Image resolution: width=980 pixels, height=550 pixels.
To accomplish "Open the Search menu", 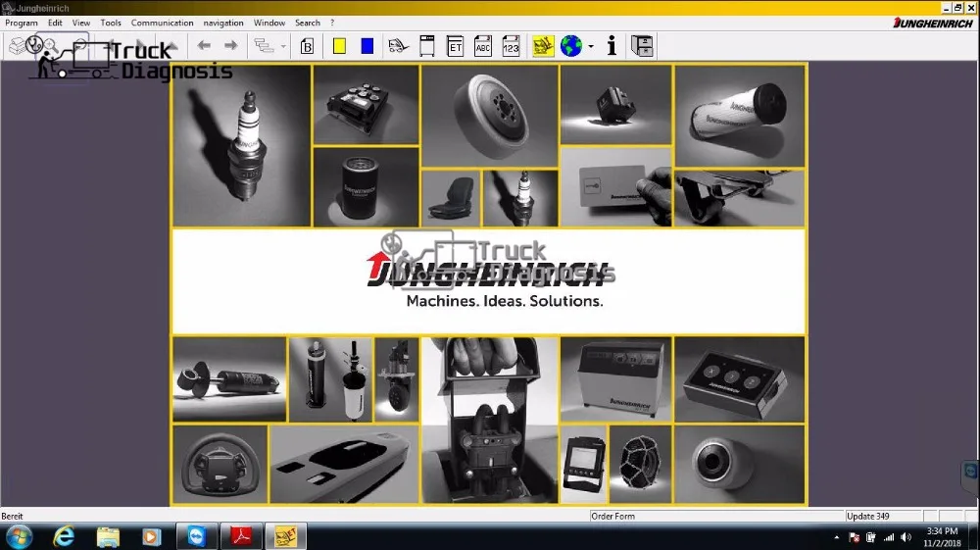I will (x=308, y=23).
